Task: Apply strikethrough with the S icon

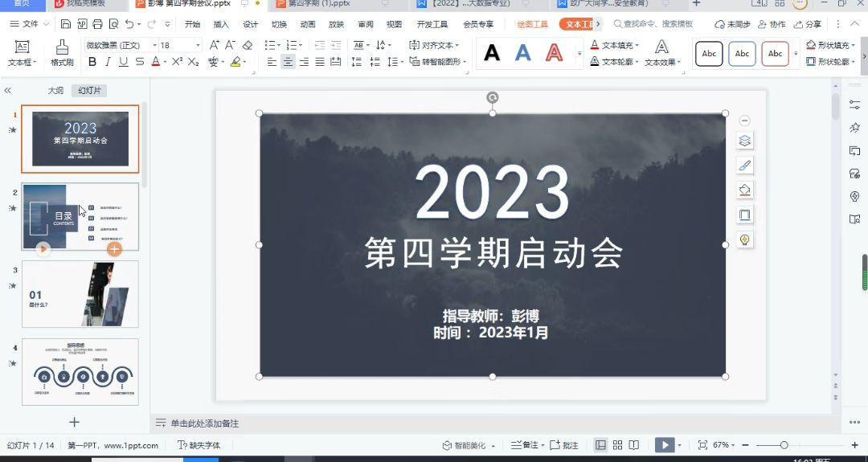Action: [139, 62]
